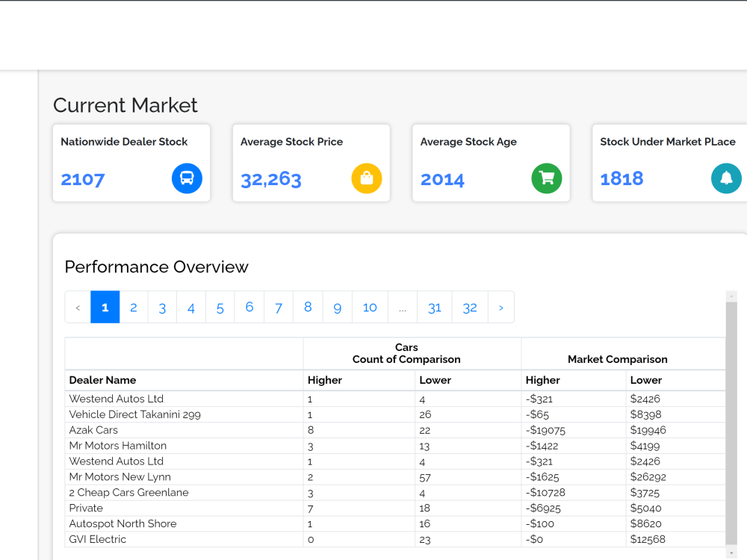Screen dimensions: 747x560
Task: Open page 9 in pagination
Action: [338, 308]
